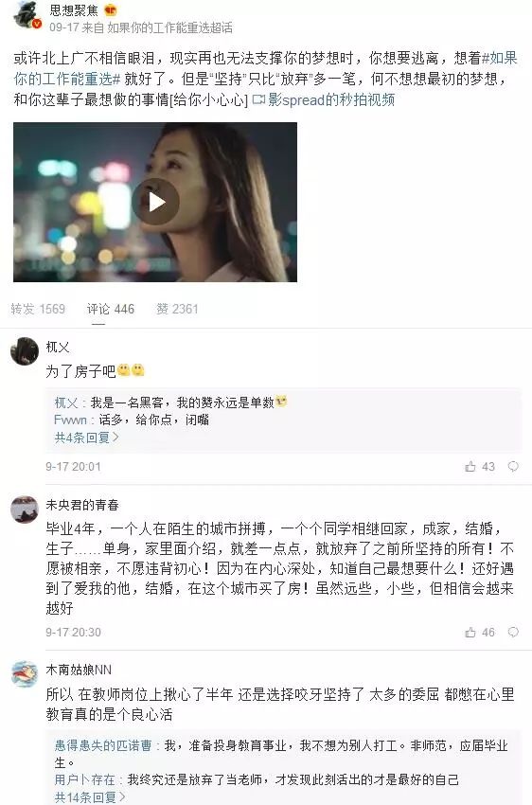Open 影spread的秒拍视频 link
Image resolution: width=532 pixels, height=805 pixels.
(x=324, y=99)
